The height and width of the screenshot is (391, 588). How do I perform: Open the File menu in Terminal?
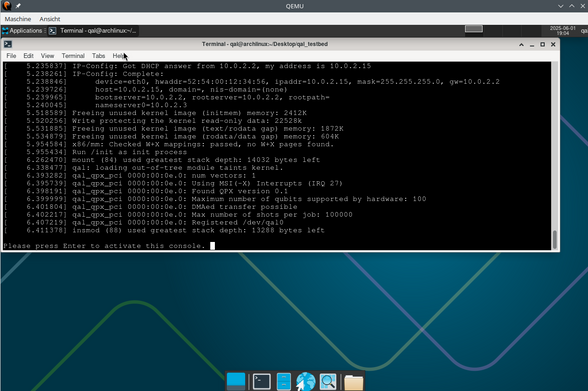[11, 56]
